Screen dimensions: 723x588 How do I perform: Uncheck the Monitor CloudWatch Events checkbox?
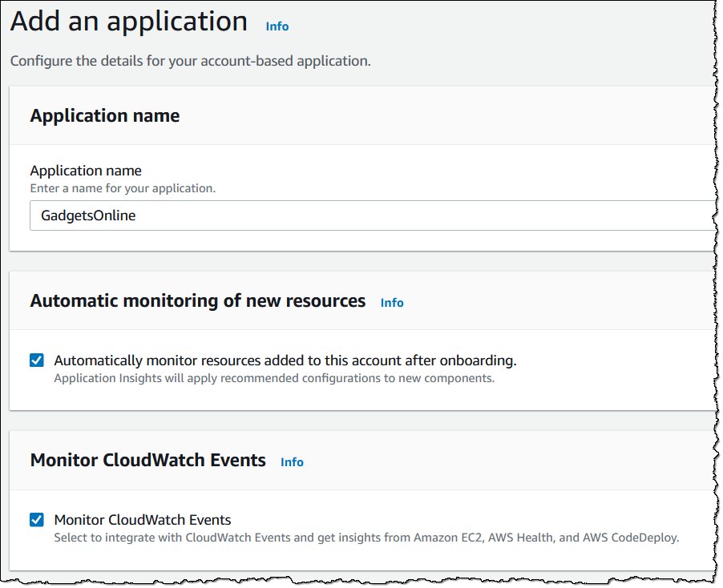(x=36, y=519)
